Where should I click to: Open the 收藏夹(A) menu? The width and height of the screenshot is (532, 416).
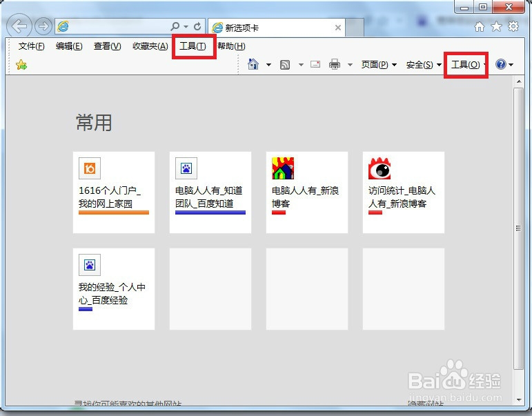(150, 46)
